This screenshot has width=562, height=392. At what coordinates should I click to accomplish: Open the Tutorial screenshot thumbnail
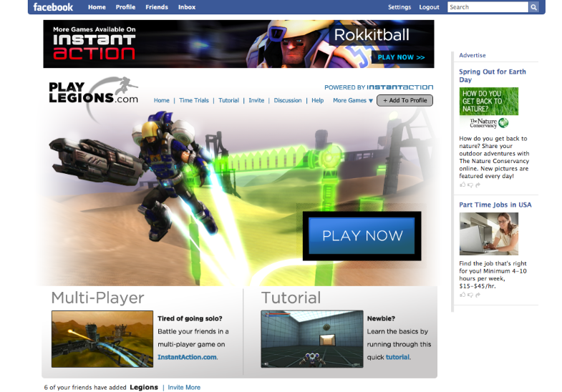coord(312,339)
